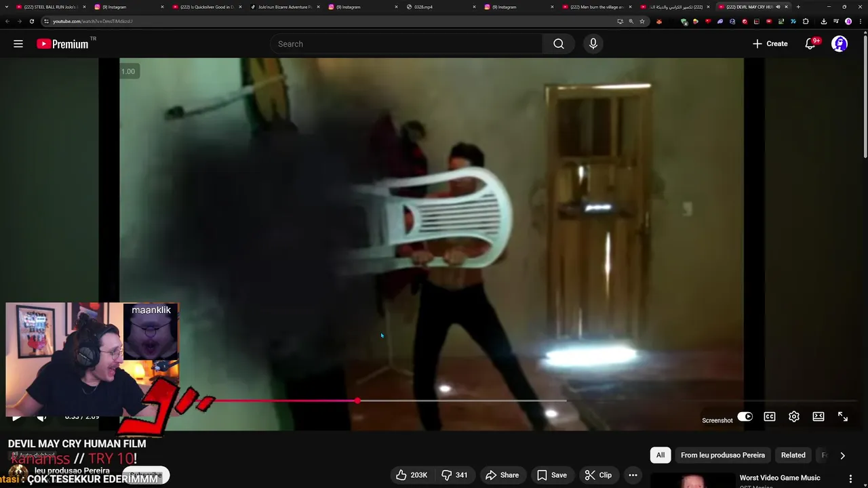
Task: Click the playback speed 1.00 overlay
Action: [127, 71]
